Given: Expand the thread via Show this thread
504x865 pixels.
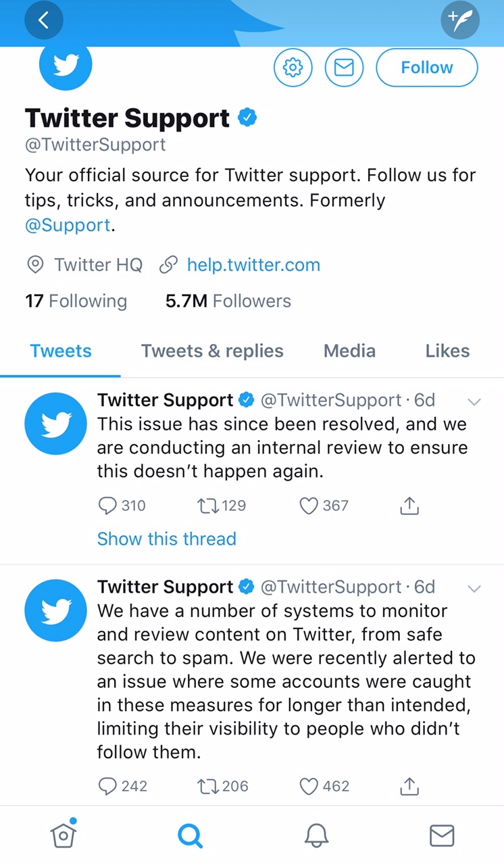Looking at the screenshot, I should point(167,539).
